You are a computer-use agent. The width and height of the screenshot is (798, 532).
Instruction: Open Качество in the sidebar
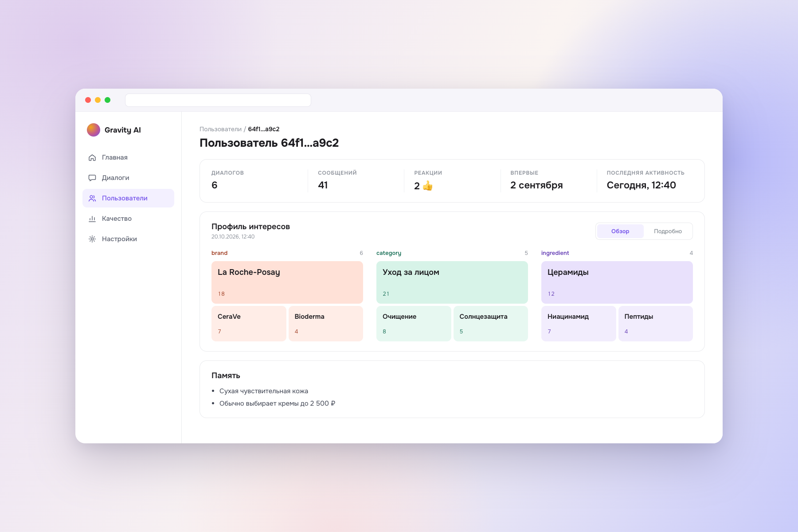pos(128,219)
